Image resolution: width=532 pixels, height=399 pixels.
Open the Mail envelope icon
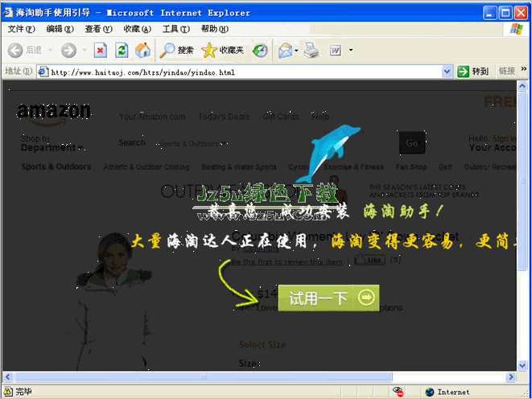[x=285, y=51]
